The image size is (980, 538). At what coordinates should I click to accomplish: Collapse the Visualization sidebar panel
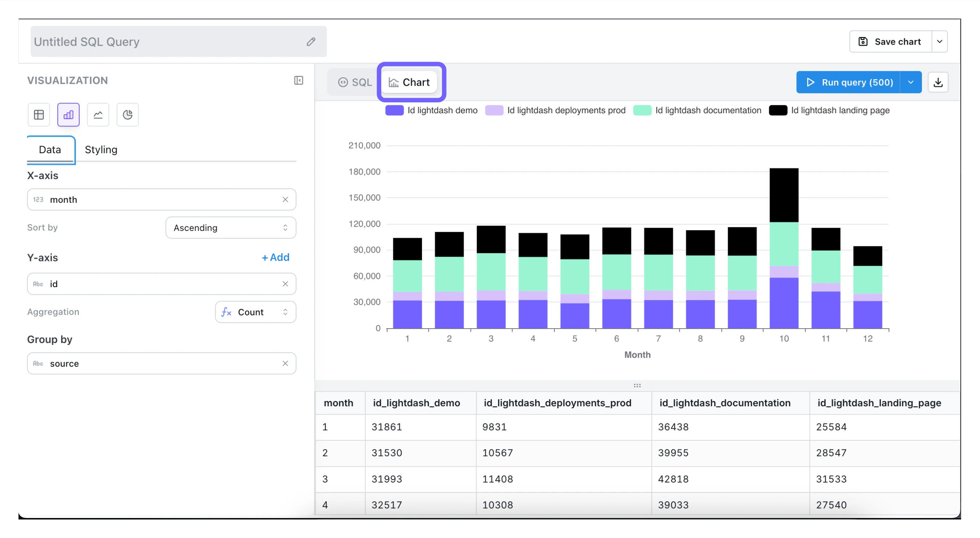pyautogui.click(x=298, y=80)
